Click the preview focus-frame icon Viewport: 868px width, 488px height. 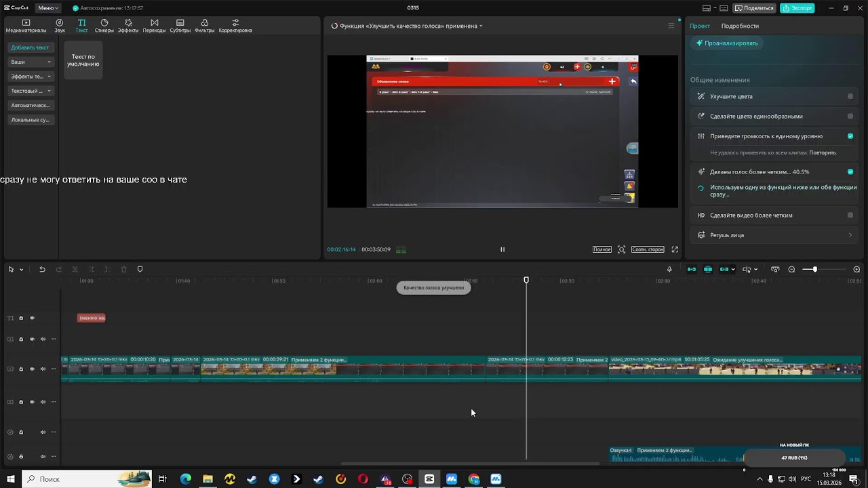pos(621,249)
